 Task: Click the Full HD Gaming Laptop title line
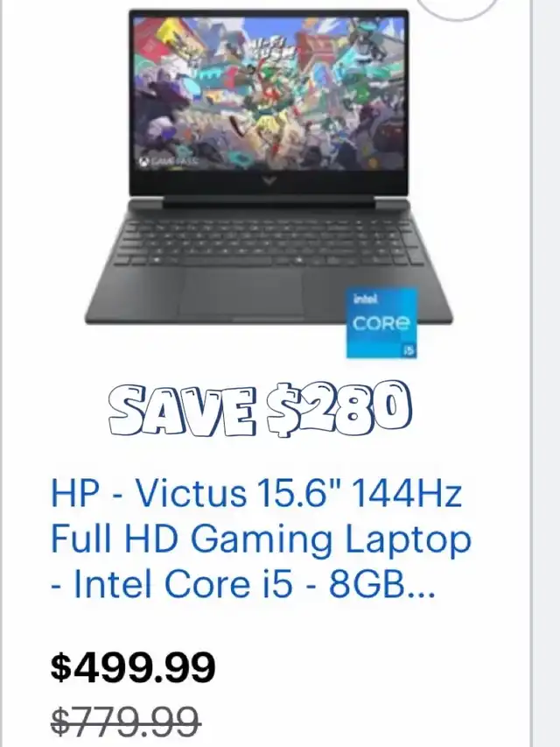click(x=261, y=539)
